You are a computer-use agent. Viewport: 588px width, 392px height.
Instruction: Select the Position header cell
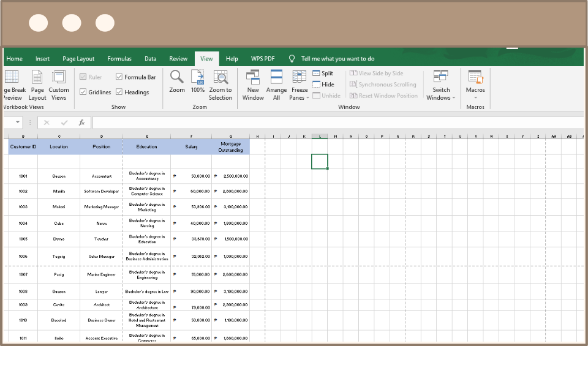101,146
